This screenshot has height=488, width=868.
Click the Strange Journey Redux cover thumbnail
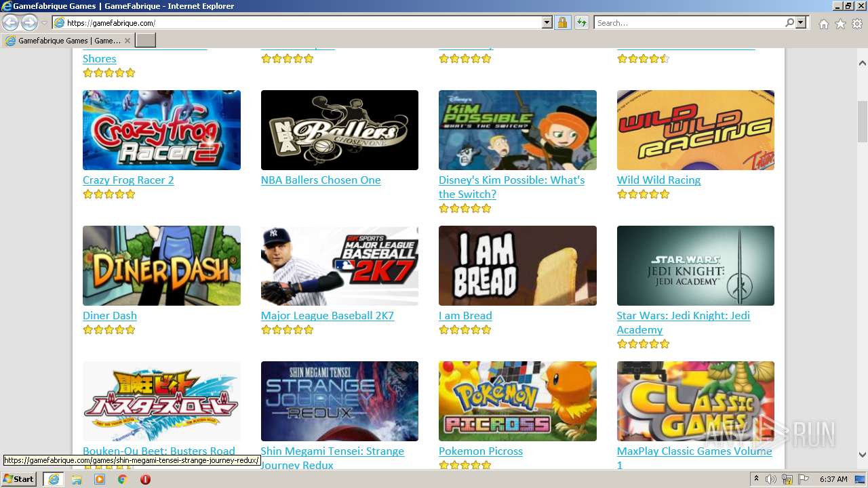coord(340,401)
